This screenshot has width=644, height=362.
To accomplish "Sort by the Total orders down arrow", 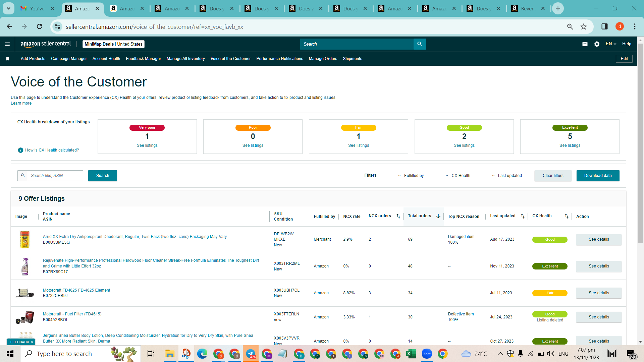I will pos(438,216).
